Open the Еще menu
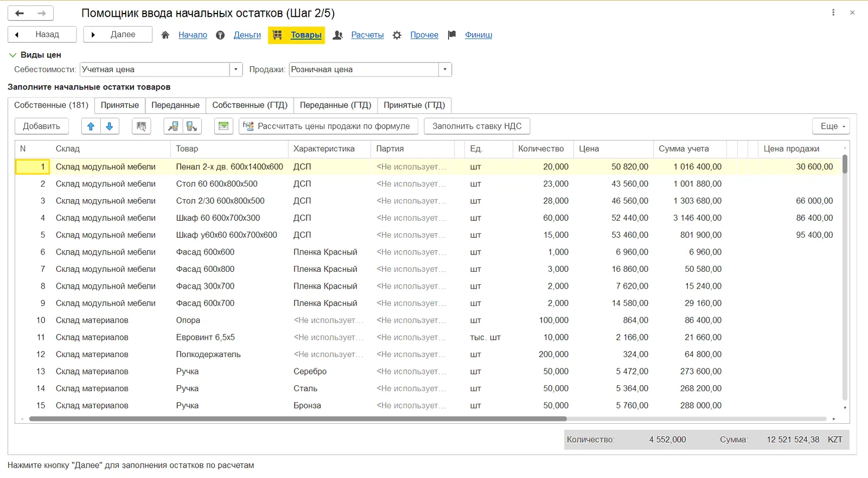The height and width of the screenshot is (478, 868). pos(831,126)
